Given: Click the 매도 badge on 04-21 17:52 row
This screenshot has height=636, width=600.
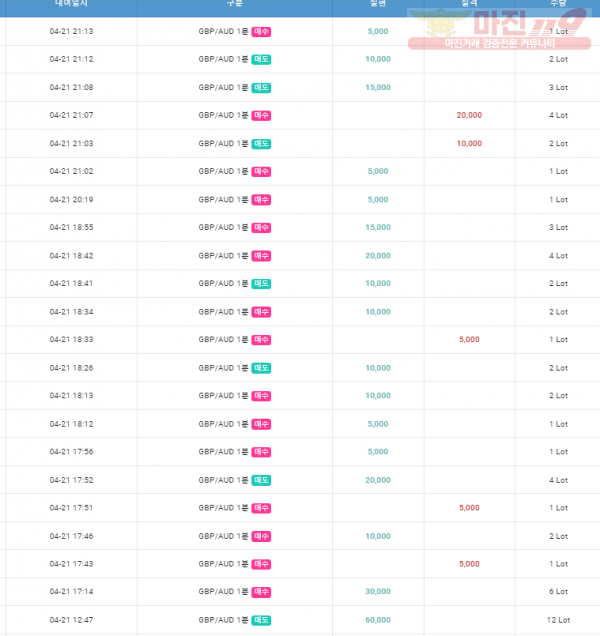Looking at the screenshot, I should [261, 480].
